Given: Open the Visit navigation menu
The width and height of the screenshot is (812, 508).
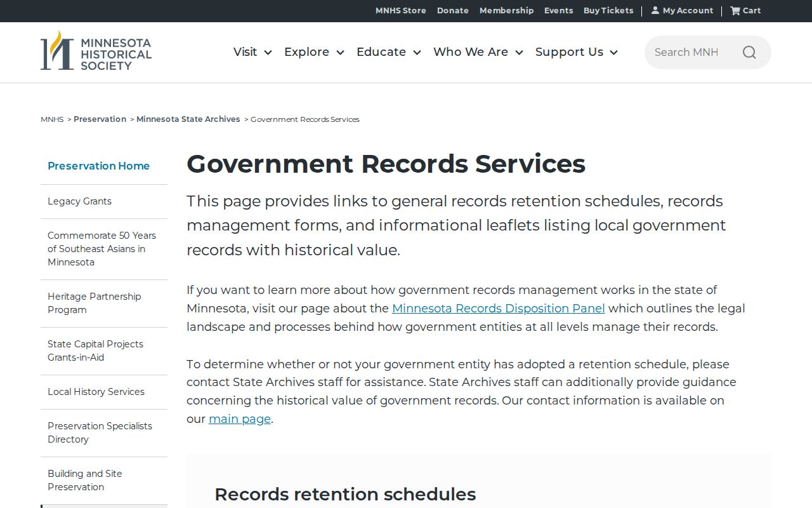Looking at the screenshot, I should (246, 52).
